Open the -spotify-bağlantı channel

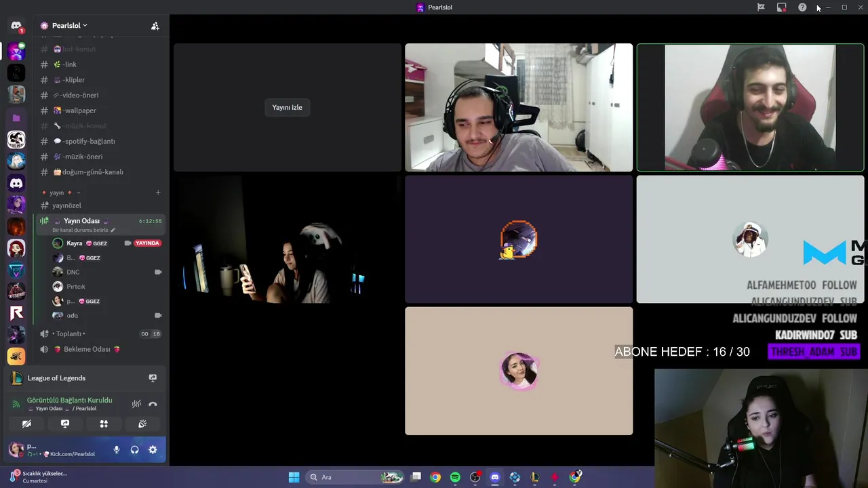(100, 141)
